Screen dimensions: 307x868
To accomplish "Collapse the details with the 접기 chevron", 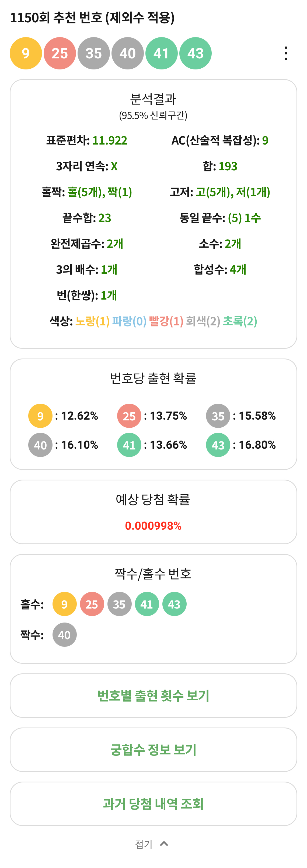I will (164, 844).
